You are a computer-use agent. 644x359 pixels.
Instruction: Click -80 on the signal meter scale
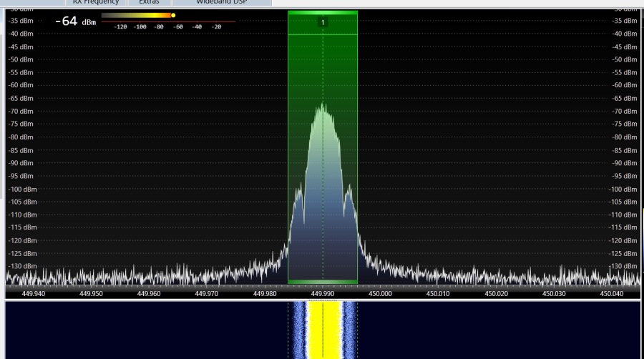(x=159, y=26)
